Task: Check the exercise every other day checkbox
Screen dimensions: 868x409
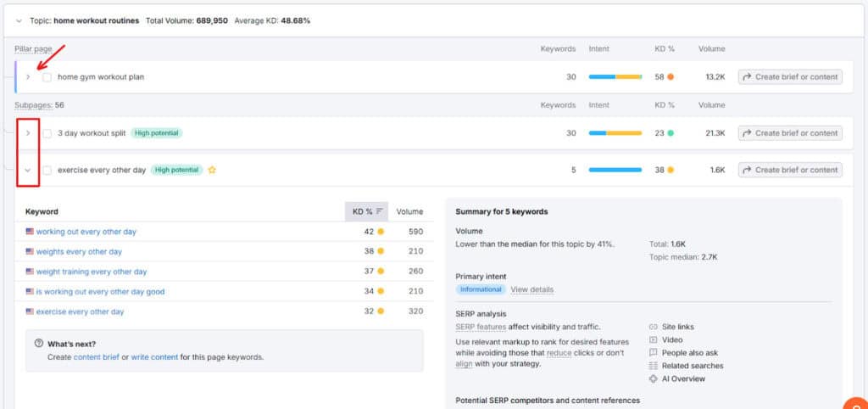Action: [x=47, y=171]
